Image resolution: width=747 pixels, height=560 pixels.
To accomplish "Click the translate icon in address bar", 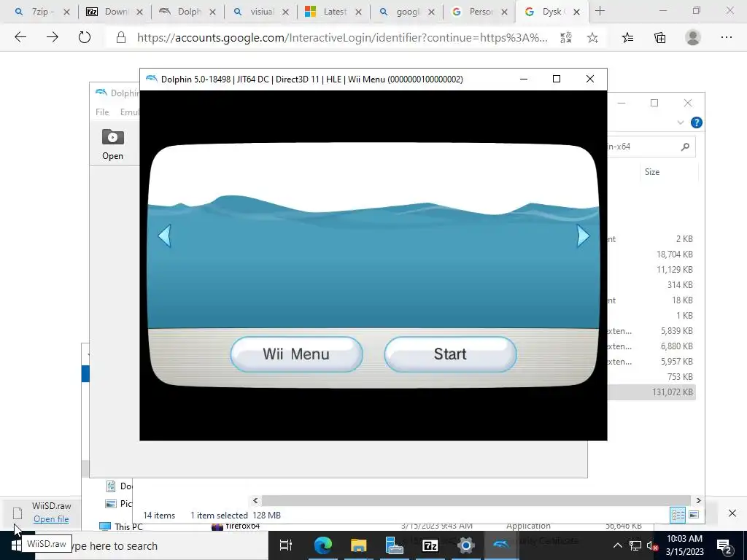I will tap(566, 38).
